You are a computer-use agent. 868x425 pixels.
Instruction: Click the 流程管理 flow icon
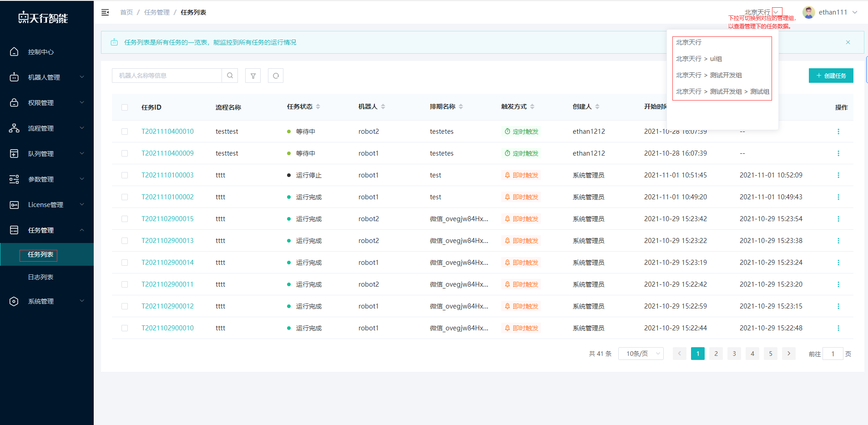pos(14,128)
